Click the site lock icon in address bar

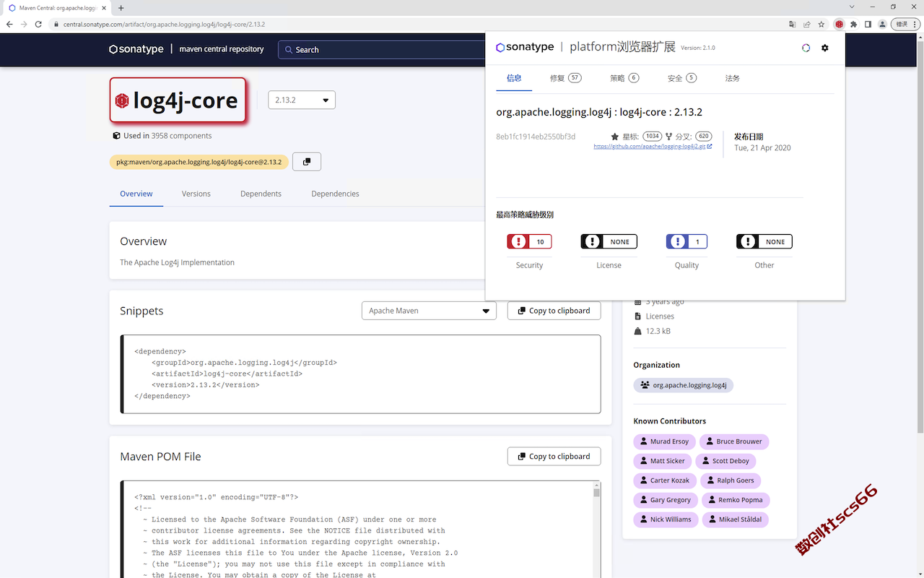56,24
